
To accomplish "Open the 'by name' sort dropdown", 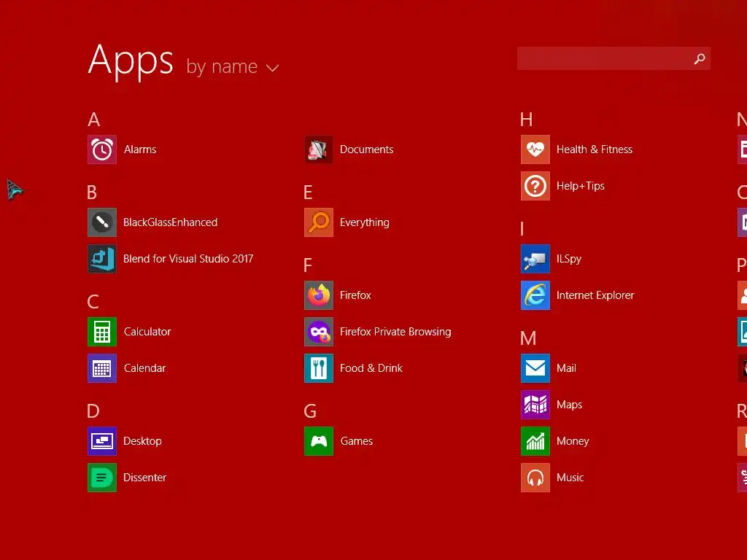I will pos(232,67).
